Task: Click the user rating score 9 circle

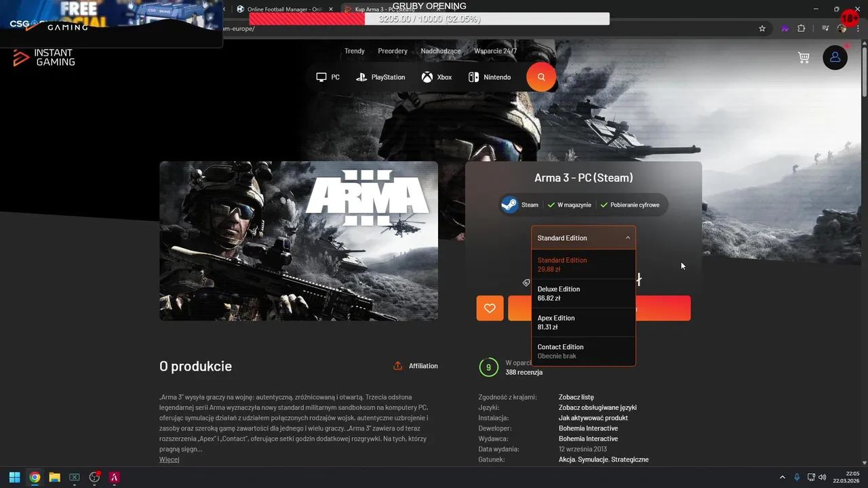Action: 488,367
